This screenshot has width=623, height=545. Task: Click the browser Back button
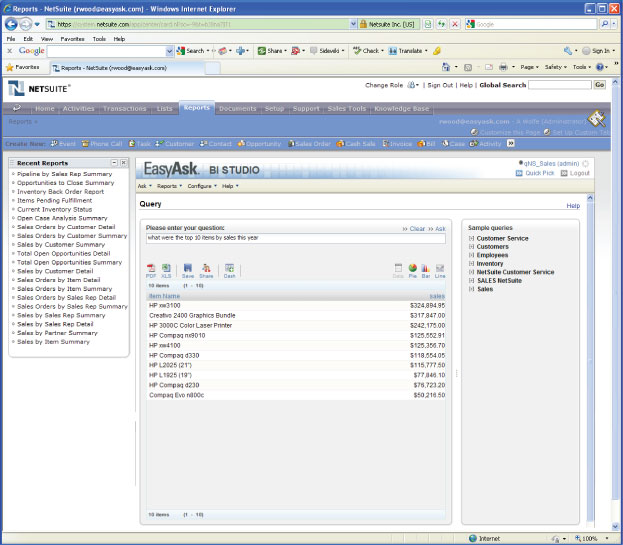(x=11, y=24)
